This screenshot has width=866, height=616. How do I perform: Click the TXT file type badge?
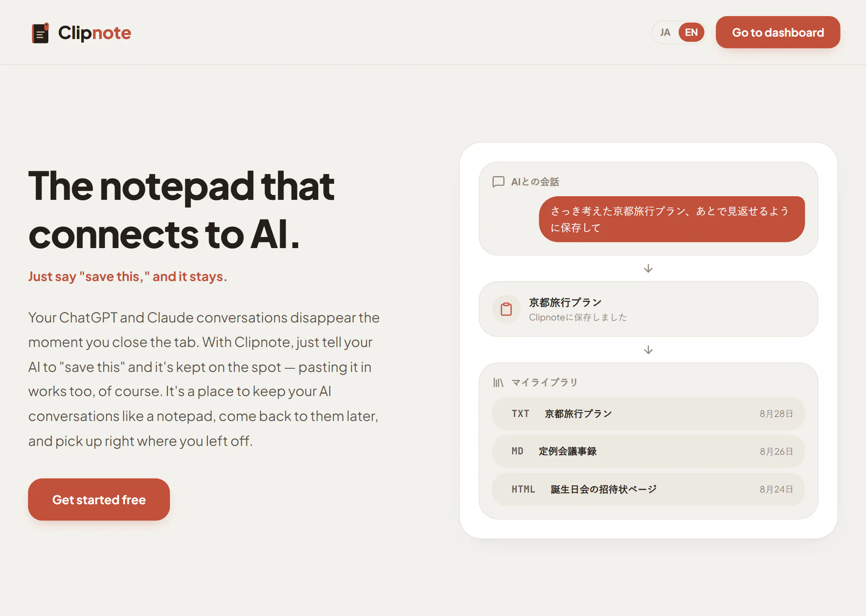(520, 414)
